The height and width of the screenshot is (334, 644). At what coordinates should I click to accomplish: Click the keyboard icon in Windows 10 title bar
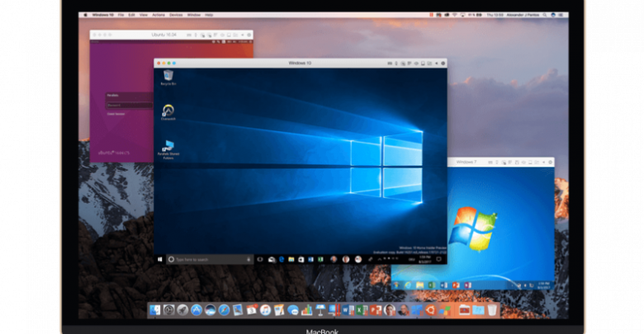390,64
